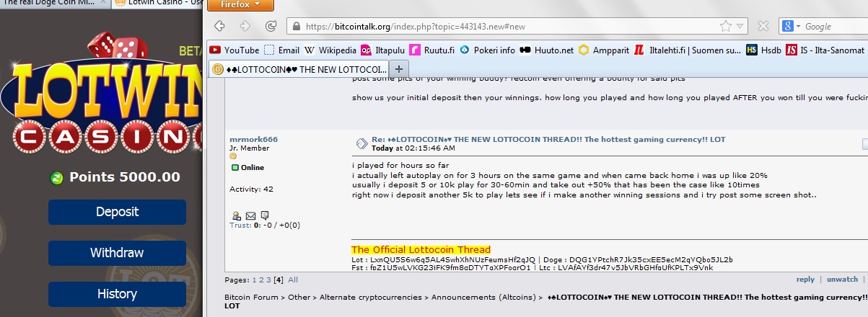This screenshot has width=868, height=317.
Task: Open the IS - Ilta-Sanomat bookmark
Action: click(825, 50)
